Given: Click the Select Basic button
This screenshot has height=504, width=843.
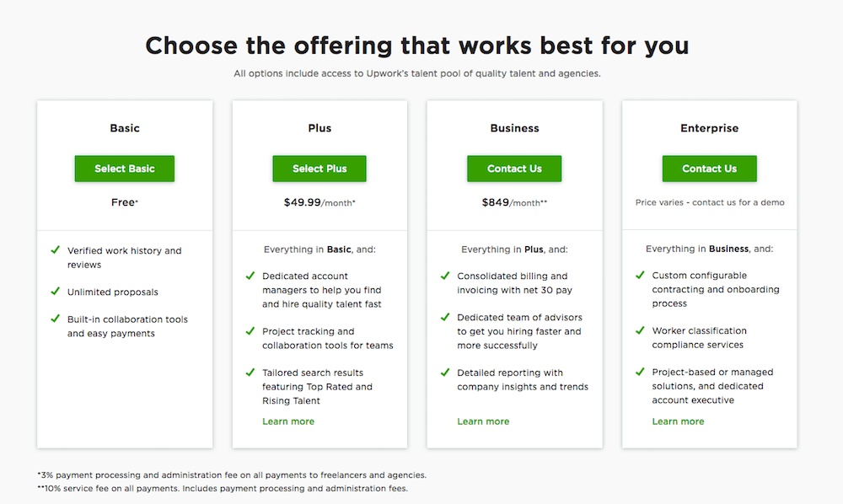Looking at the screenshot, I should pyautogui.click(x=125, y=169).
